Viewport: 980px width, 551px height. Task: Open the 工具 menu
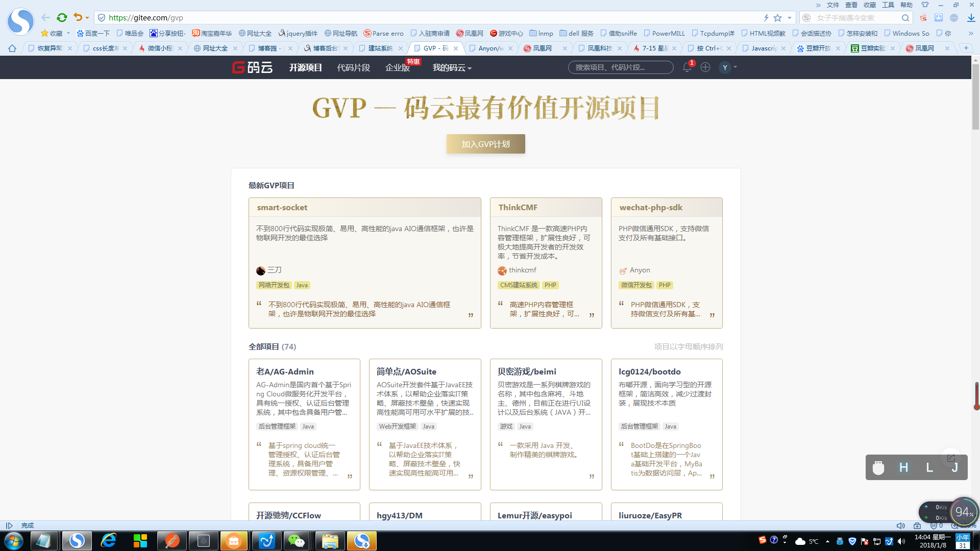(888, 5)
